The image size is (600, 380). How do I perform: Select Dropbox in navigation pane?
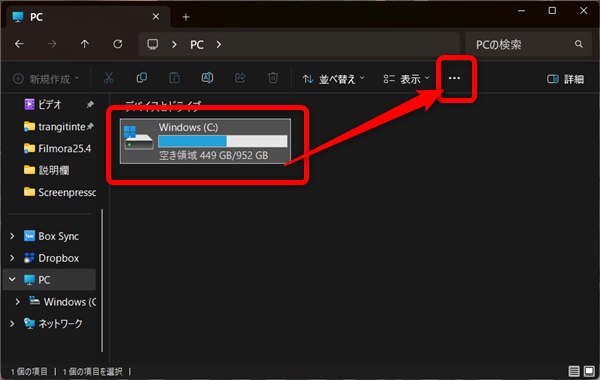(52, 258)
